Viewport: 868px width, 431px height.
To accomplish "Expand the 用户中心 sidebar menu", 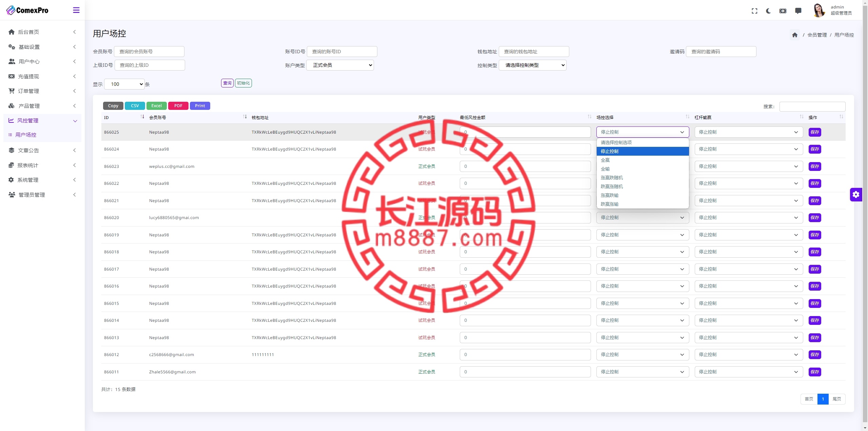I will [x=42, y=61].
